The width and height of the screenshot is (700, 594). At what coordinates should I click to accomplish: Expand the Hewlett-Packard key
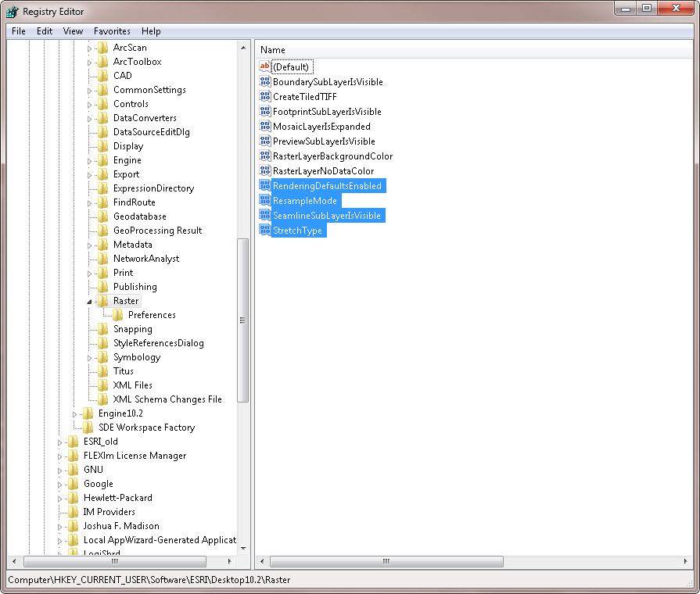point(59,499)
